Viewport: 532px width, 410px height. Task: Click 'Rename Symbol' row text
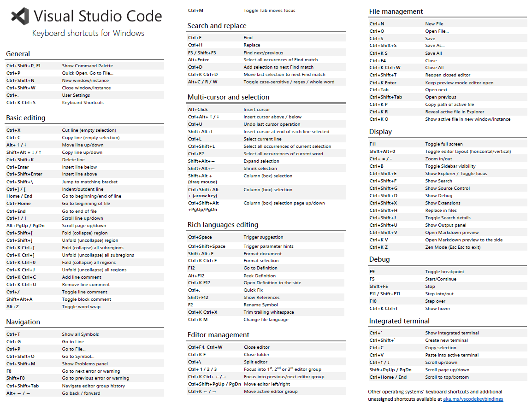point(260,305)
